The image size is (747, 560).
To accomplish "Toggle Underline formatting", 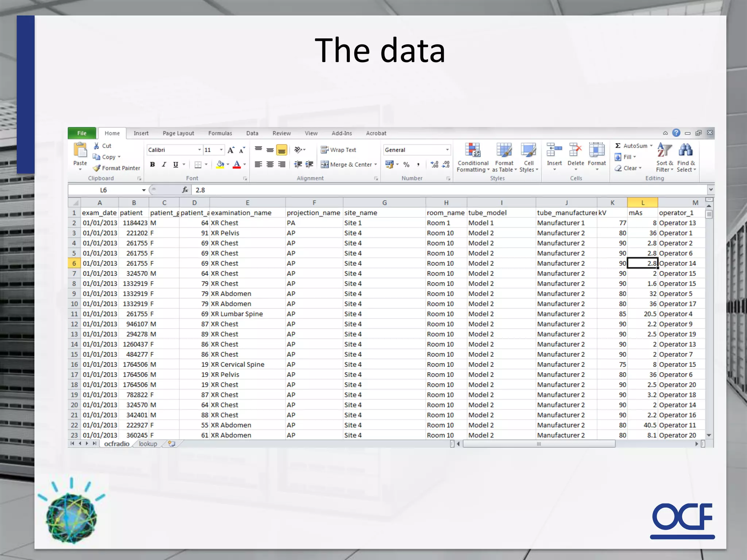I will point(175,164).
